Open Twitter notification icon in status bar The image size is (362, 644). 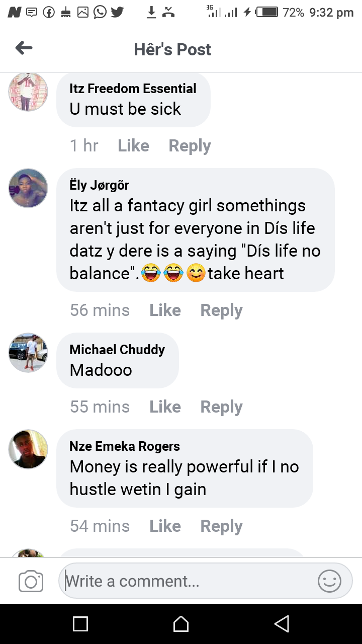tap(117, 12)
